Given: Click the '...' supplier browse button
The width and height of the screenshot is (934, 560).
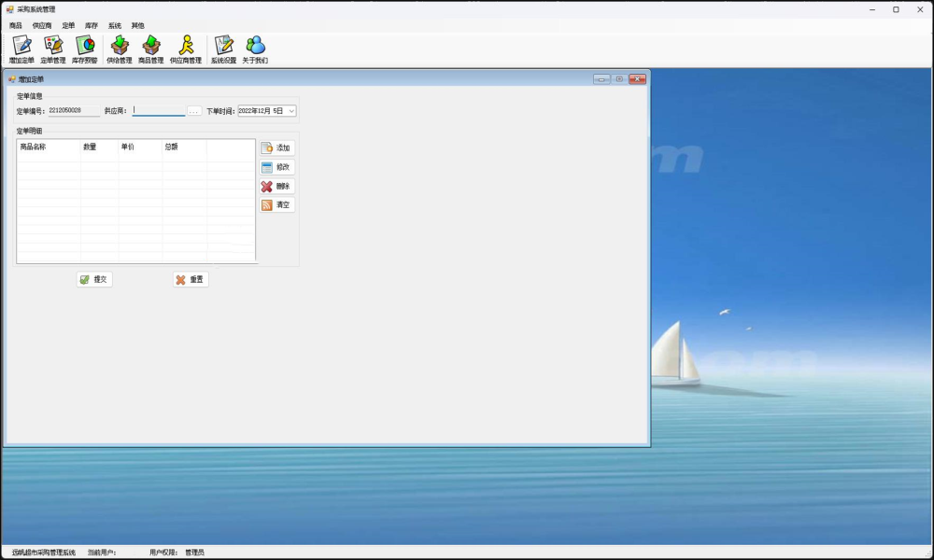Looking at the screenshot, I should (x=193, y=111).
